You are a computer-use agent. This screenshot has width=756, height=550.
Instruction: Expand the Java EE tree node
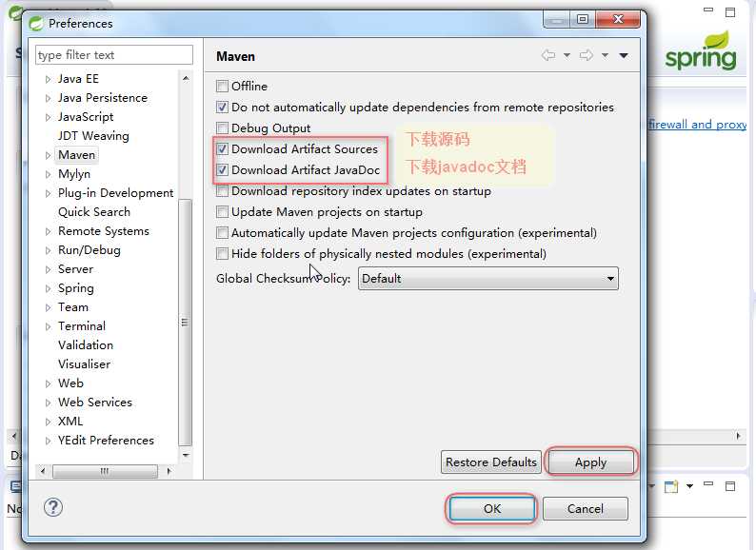coord(48,79)
